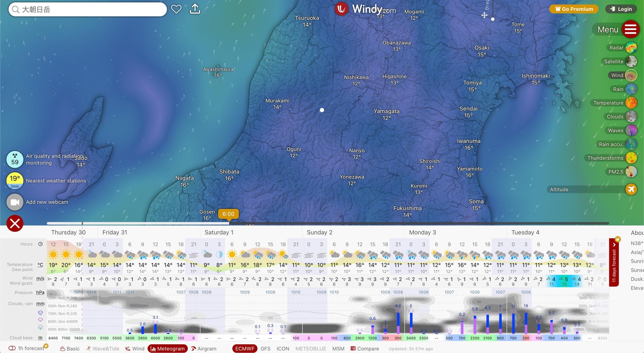
Task: Open the Radar layer
Action: 631,48
